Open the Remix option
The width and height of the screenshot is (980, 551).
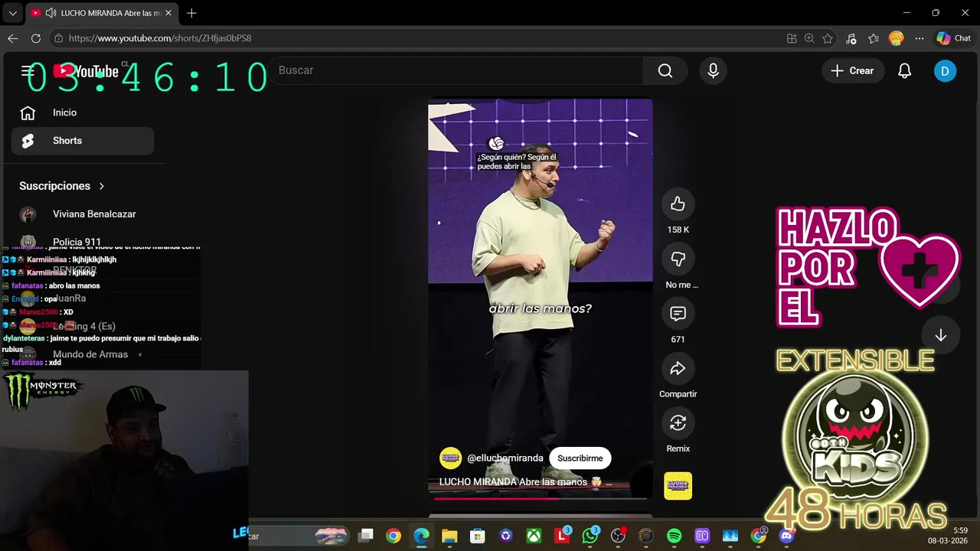678,422
